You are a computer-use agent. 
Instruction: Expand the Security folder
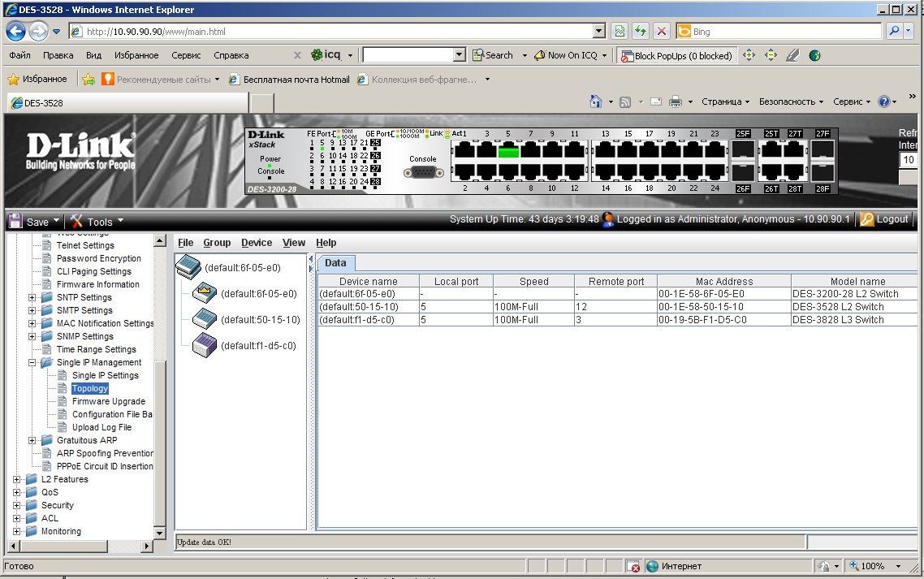point(17,505)
